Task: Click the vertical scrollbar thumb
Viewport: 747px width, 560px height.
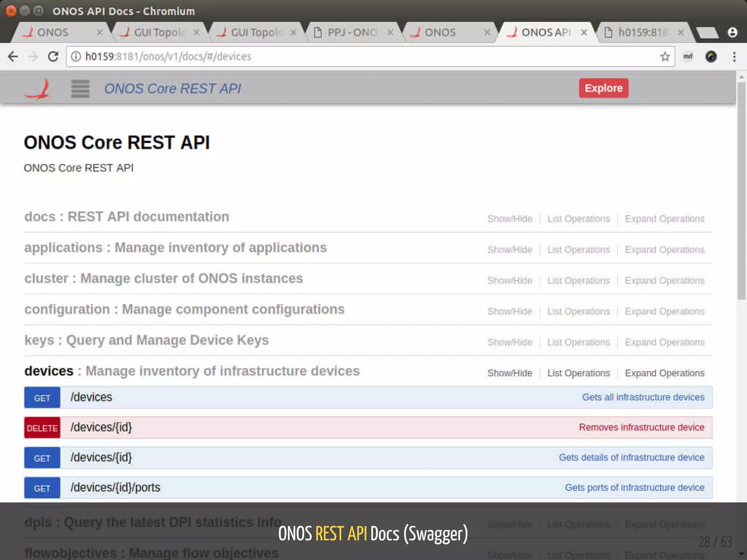Action: click(x=742, y=191)
